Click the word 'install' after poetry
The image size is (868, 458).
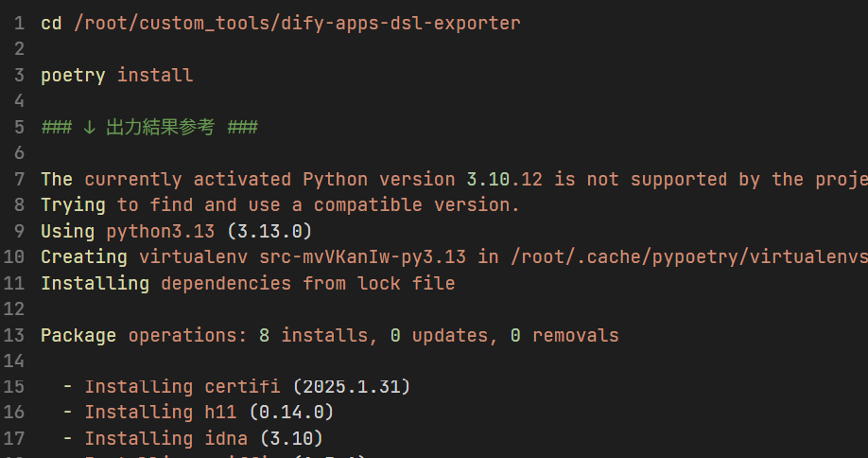click(x=155, y=76)
